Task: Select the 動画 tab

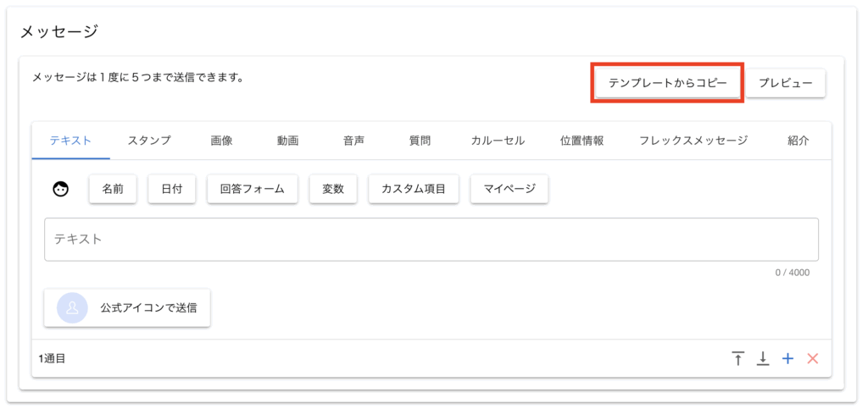Action: pos(287,141)
